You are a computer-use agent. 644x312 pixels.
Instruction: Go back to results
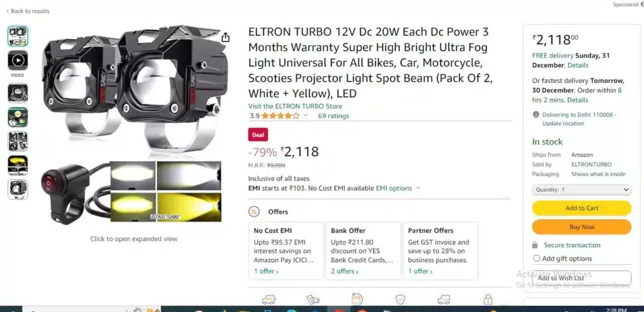click(x=28, y=11)
